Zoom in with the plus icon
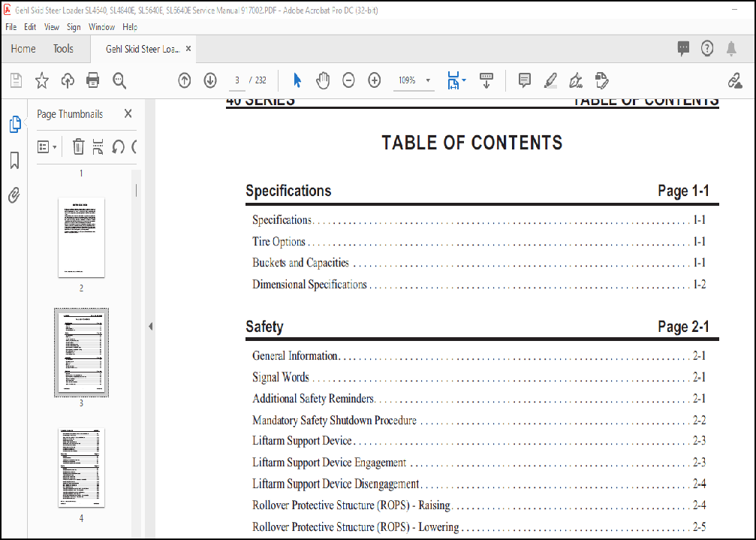The width and height of the screenshot is (756, 540). click(x=374, y=80)
